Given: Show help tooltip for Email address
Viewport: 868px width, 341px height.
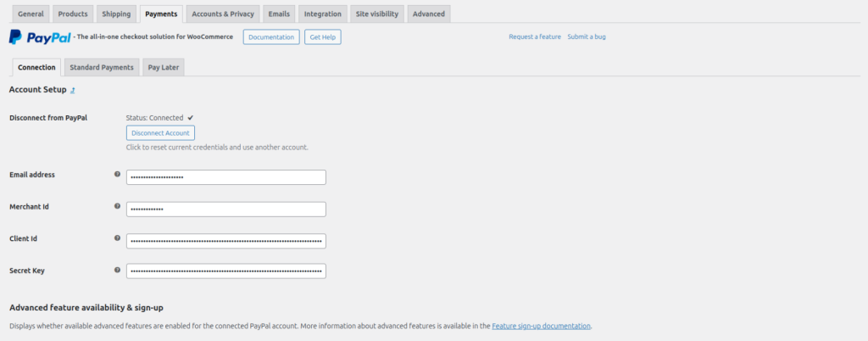Looking at the screenshot, I should (117, 175).
